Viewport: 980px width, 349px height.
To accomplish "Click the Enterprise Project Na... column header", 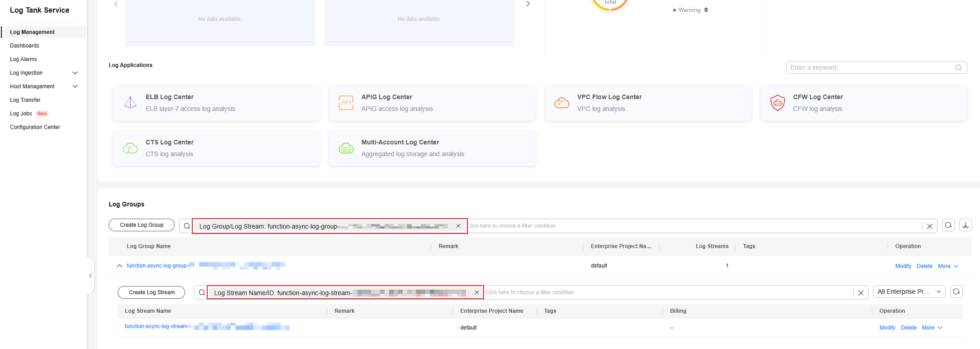I will (x=621, y=246).
